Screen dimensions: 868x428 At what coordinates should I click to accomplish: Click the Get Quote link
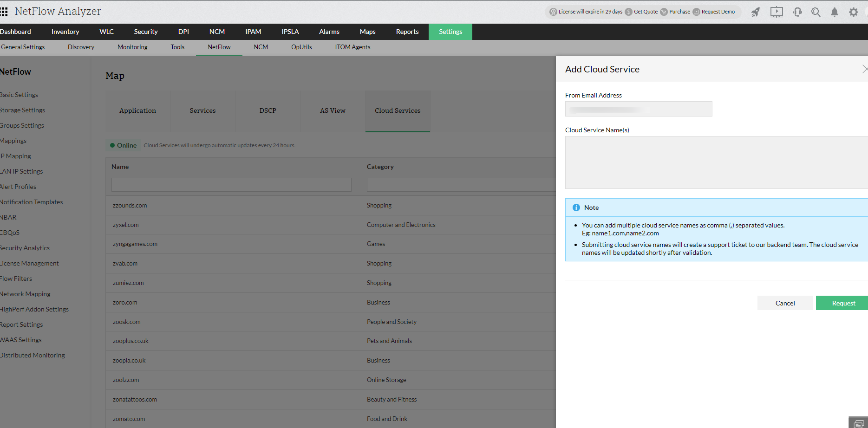pyautogui.click(x=646, y=12)
